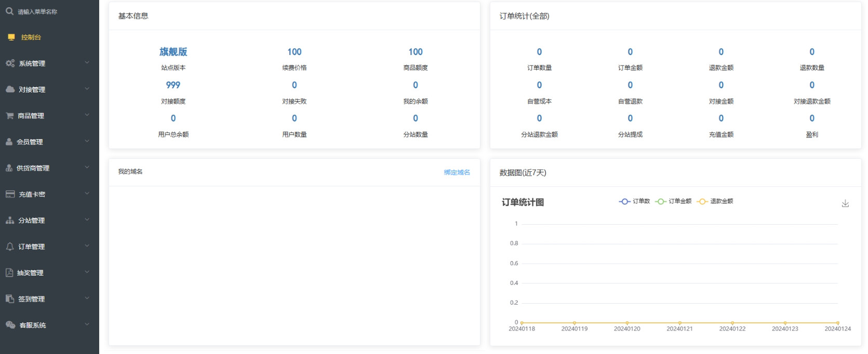Image resolution: width=868 pixels, height=354 pixels.
Task: Expand the 签到管理 chevron
Action: pos(87,298)
